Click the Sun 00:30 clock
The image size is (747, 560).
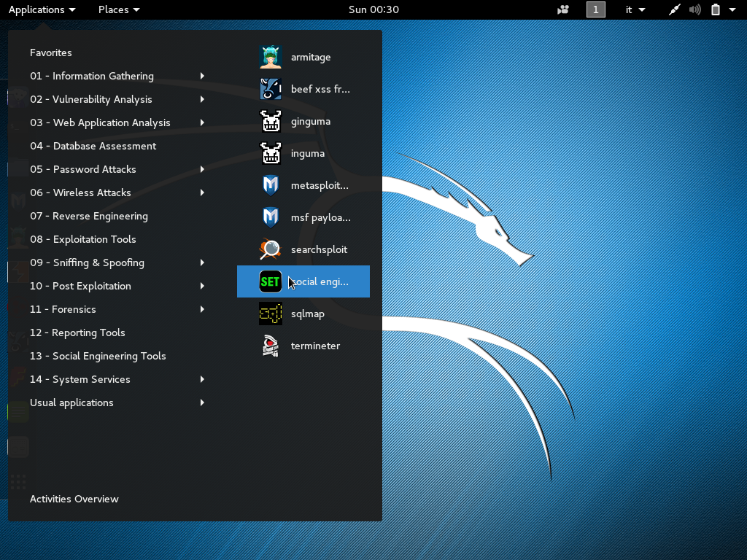pyautogui.click(x=373, y=9)
